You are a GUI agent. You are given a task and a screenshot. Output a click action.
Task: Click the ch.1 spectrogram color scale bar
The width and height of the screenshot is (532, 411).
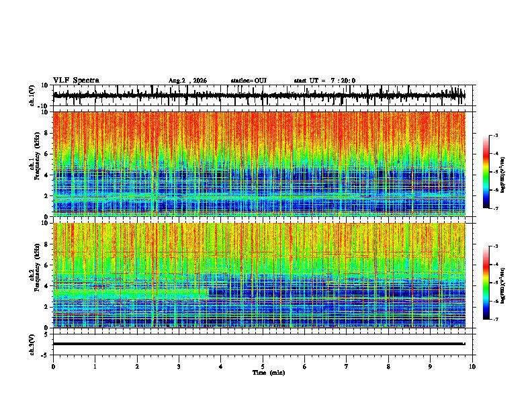(x=486, y=172)
